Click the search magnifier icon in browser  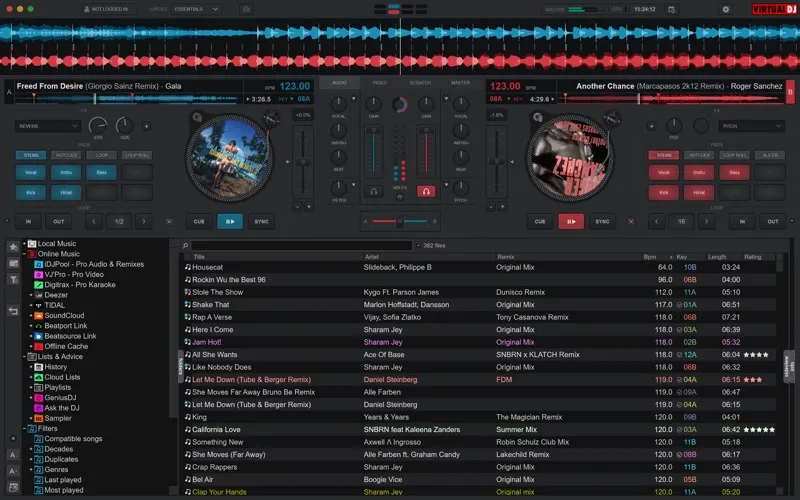(x=185, y=245)
